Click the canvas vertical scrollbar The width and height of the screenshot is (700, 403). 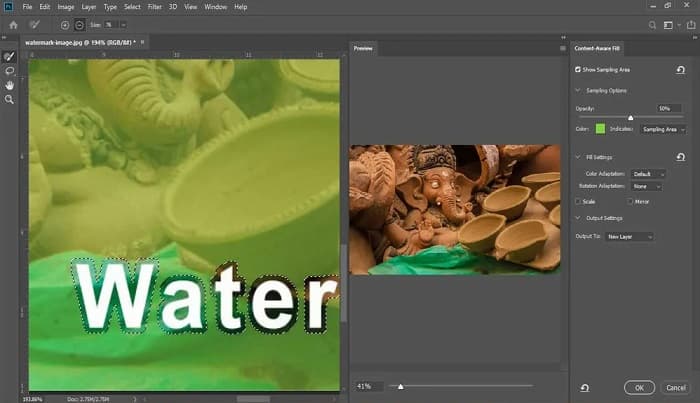pyautogui.click(x=343, y=283)
